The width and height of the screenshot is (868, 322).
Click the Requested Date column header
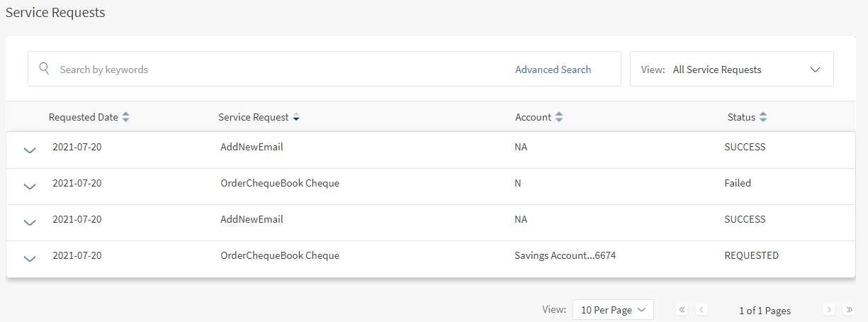(x=83, y=118)
